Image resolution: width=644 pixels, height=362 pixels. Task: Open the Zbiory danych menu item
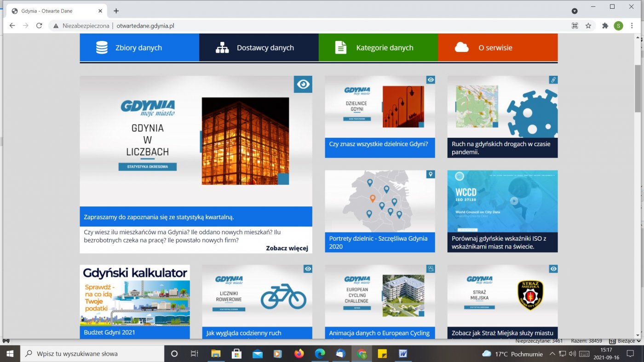[x=139, y=47]
